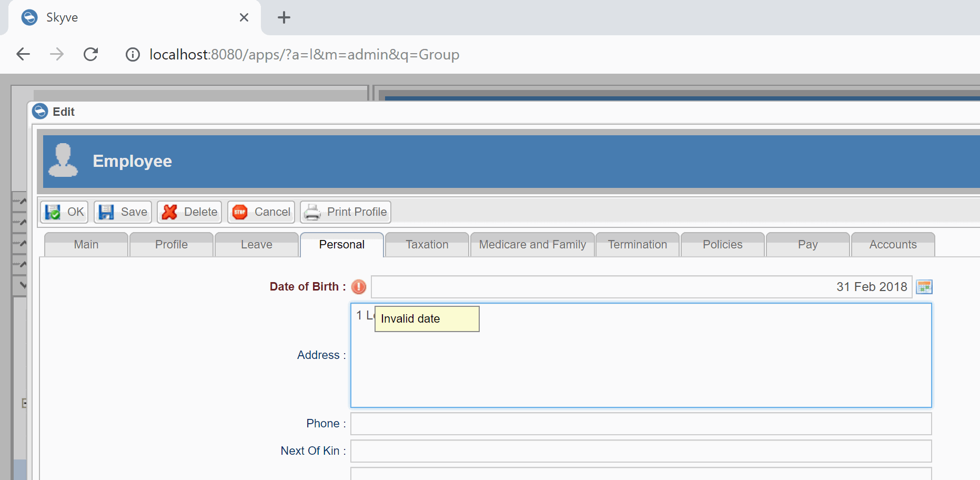Open the Date of Birth calendar picker
This screenshot has width=980, height=480.
click(924, 286)
